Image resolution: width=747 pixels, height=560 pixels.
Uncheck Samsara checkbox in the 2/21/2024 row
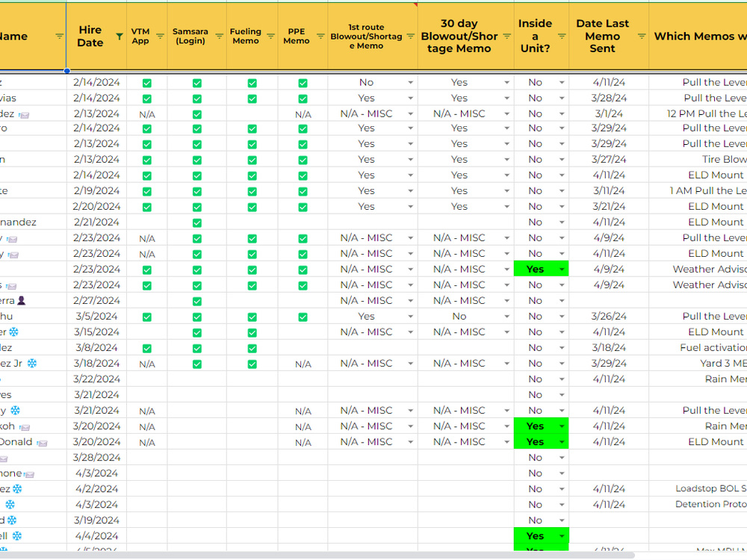(x=196, y=223)
